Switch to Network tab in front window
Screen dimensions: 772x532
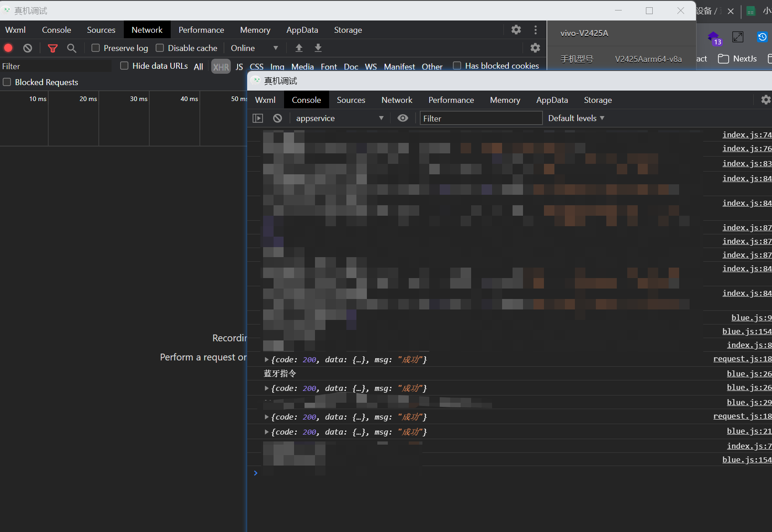[397, 100]
